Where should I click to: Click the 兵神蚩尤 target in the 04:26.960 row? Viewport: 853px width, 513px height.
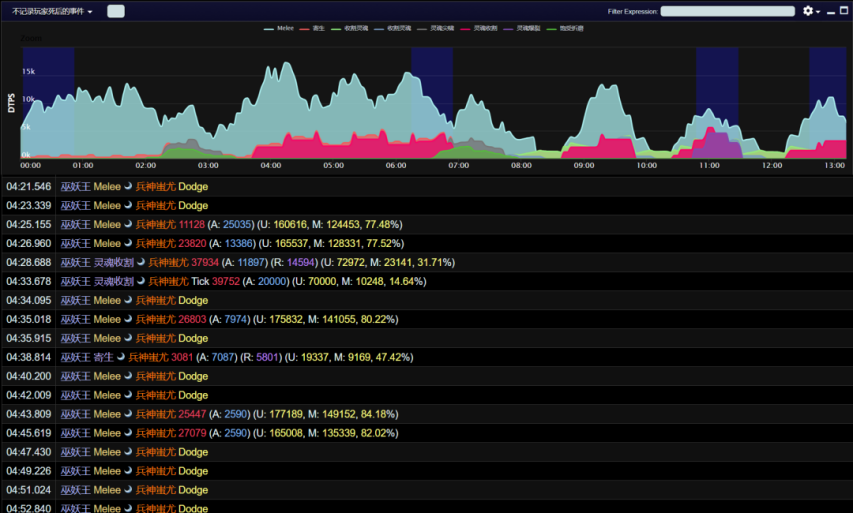point(155,244)
